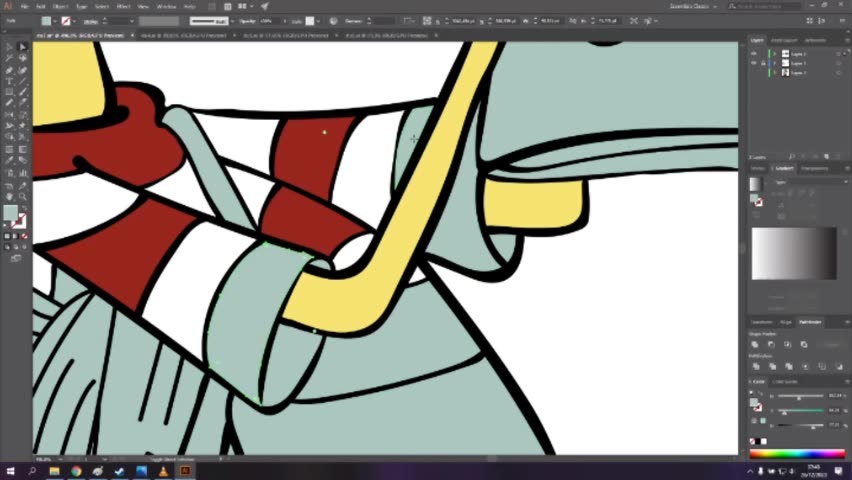Click the color spectrum bar in Color panel

(x=798, y=453)
